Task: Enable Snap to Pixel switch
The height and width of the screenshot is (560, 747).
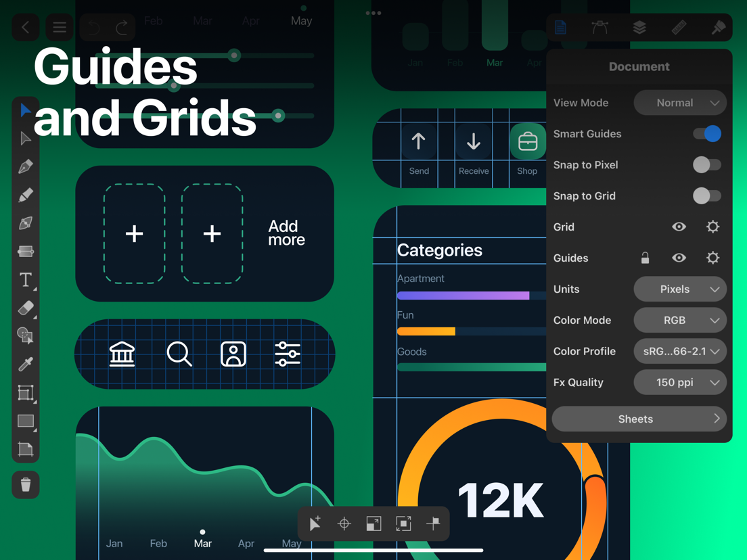Action: [x=707, y=165]
